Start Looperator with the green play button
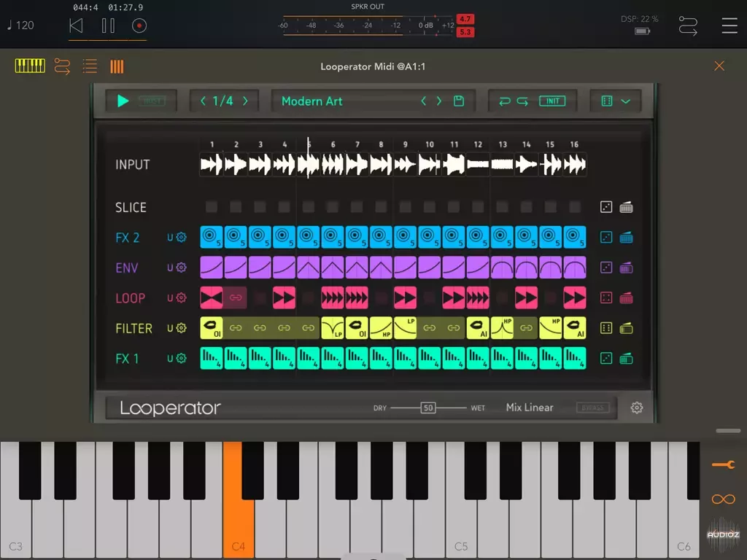Screen dimensions: 747x560 tap(123, 101)
